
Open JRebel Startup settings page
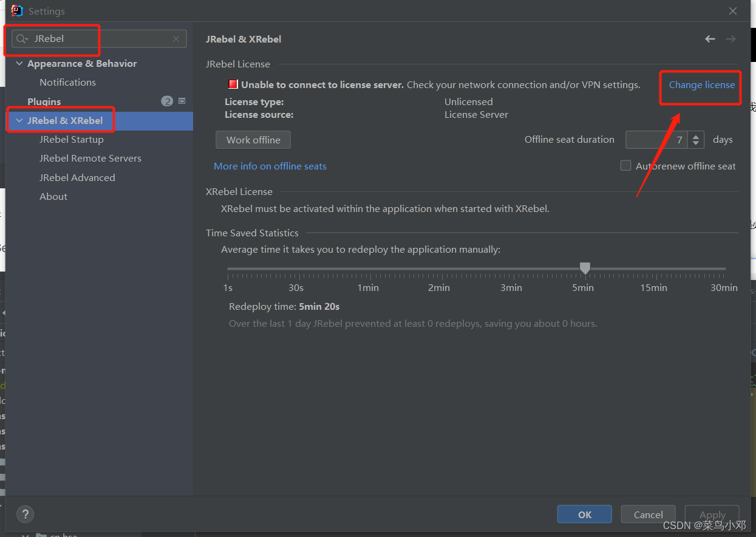pyautogui.click(x=72, y=139)
